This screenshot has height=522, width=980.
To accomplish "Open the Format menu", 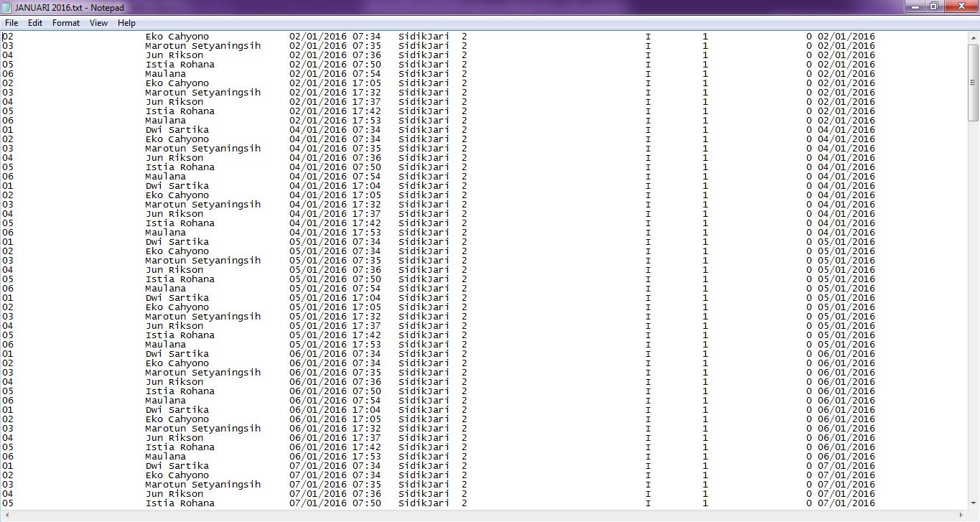I will click(x=66, y=23).
